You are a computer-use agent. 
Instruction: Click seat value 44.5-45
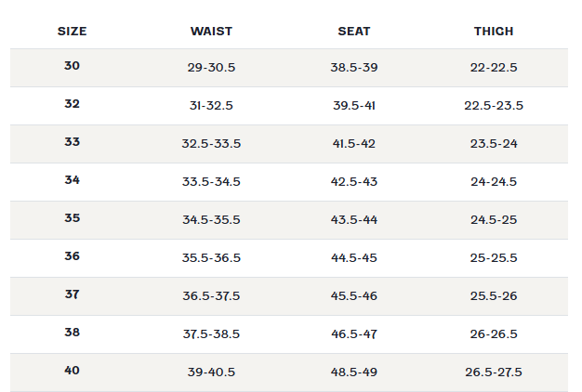[x=354, y=258]
